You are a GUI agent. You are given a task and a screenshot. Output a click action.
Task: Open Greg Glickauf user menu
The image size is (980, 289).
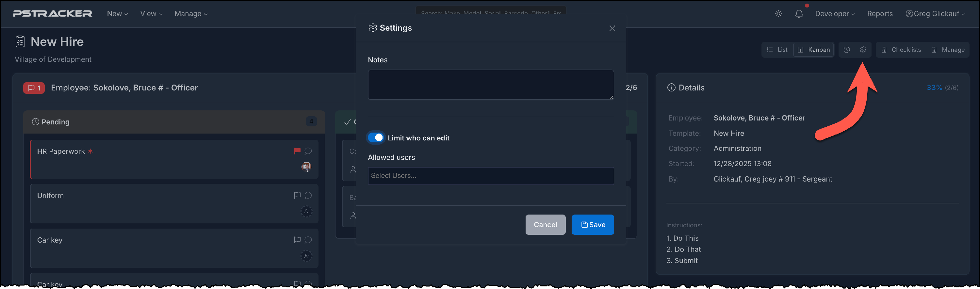coord(935,14)
